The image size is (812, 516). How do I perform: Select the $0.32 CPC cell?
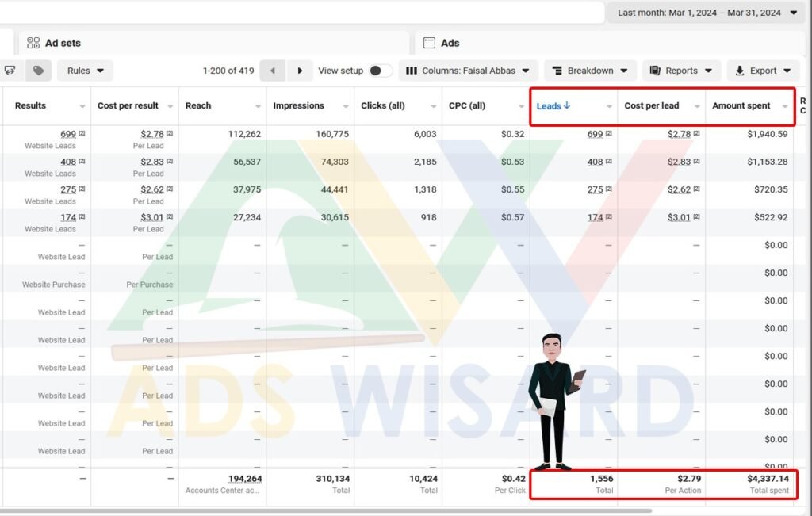[x=513, y=134]
